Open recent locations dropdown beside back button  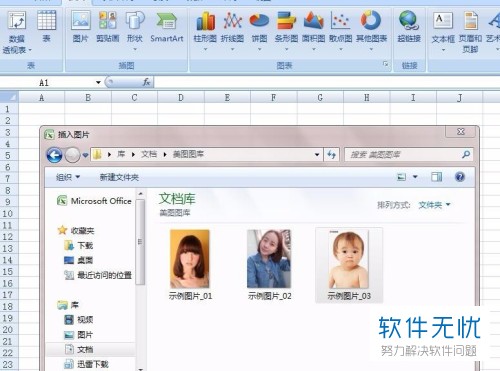[85, 155]
